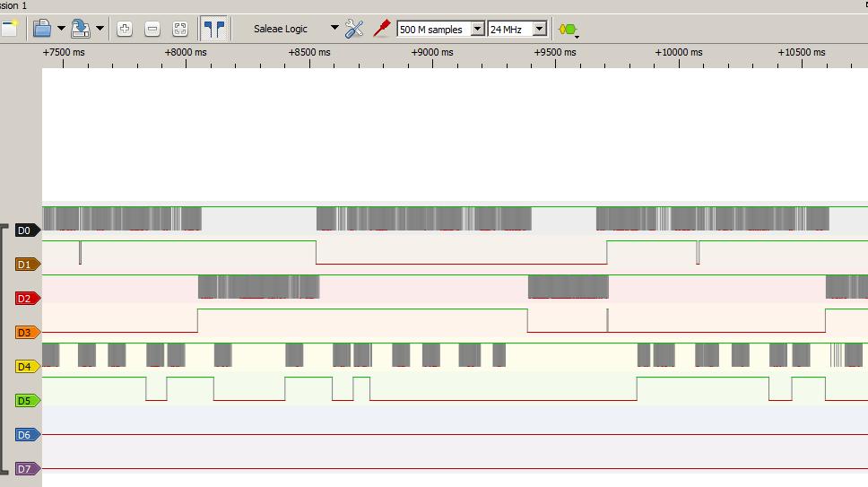Select the black D0 channel label
Viewport: 868px width, 487px height.
(27, 230)
